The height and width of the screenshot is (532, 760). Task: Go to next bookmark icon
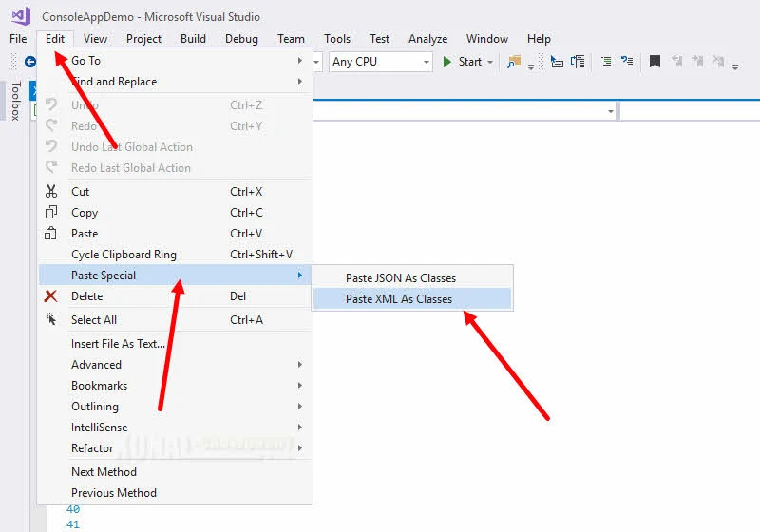697,62
